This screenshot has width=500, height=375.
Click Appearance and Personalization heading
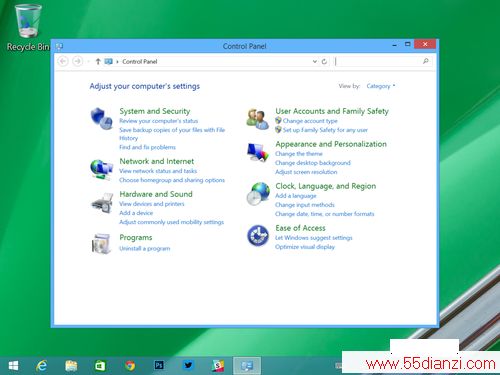[x=331, y=144]
